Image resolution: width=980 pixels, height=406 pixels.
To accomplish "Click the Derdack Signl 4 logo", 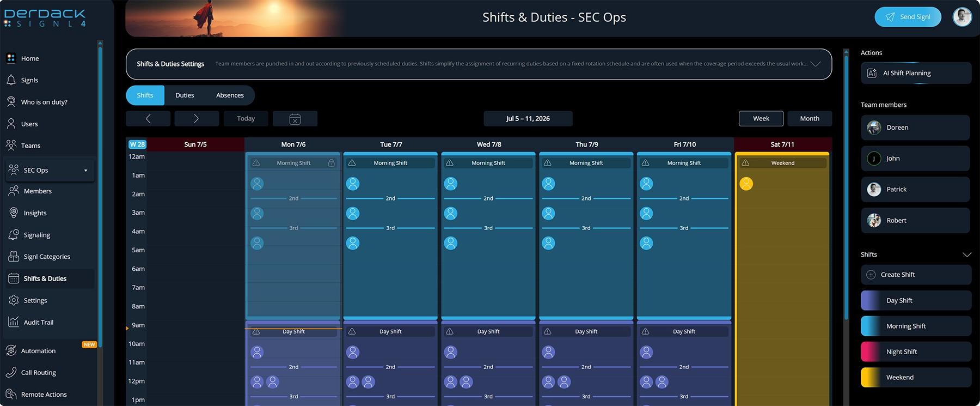I will (x=45, y=18).
